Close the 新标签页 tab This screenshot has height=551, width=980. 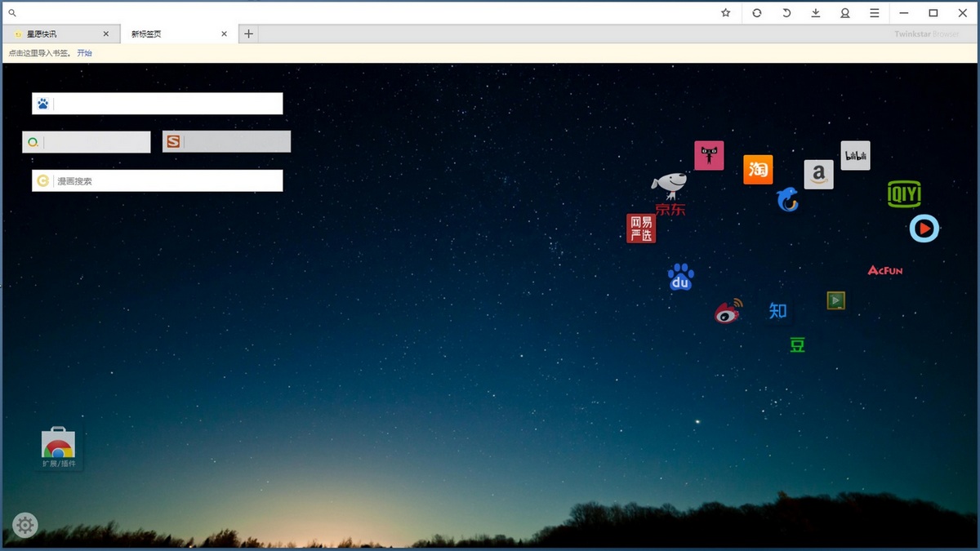pyautogui.click(x=225, y=34)
